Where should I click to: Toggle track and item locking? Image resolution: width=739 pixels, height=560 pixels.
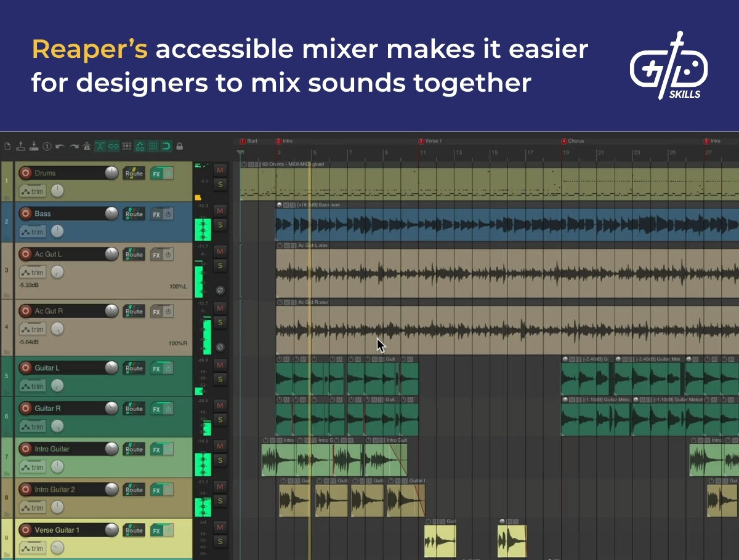(x=180, y=146)
